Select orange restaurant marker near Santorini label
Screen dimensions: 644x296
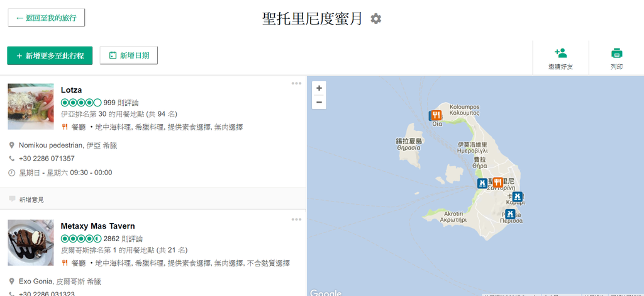497,182
